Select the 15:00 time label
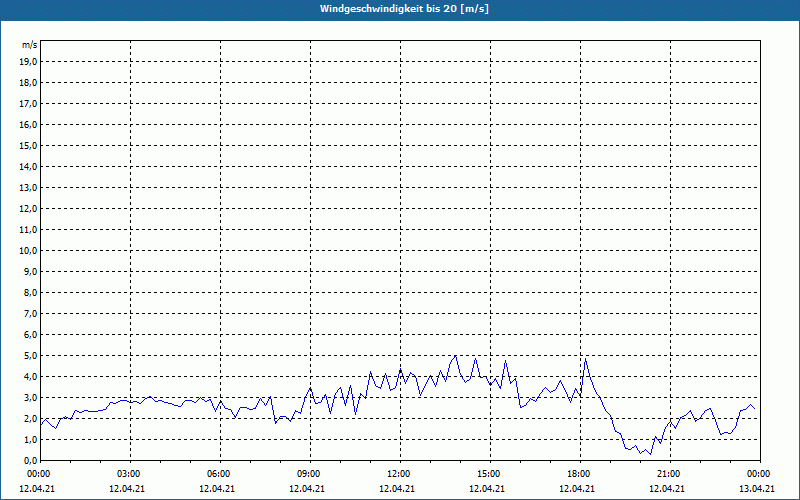Viewport: 800px width, 500px height. 490,474
